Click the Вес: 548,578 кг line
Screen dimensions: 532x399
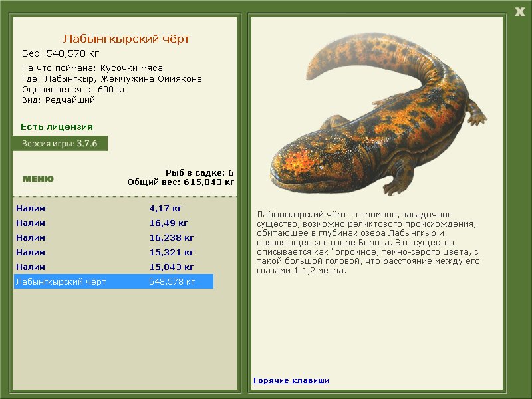(x=61, y=53)
